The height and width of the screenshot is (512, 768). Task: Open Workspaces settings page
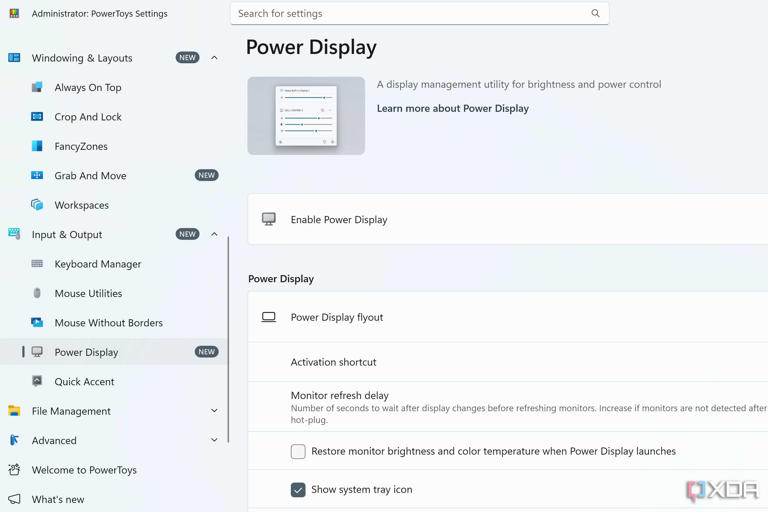114,205
